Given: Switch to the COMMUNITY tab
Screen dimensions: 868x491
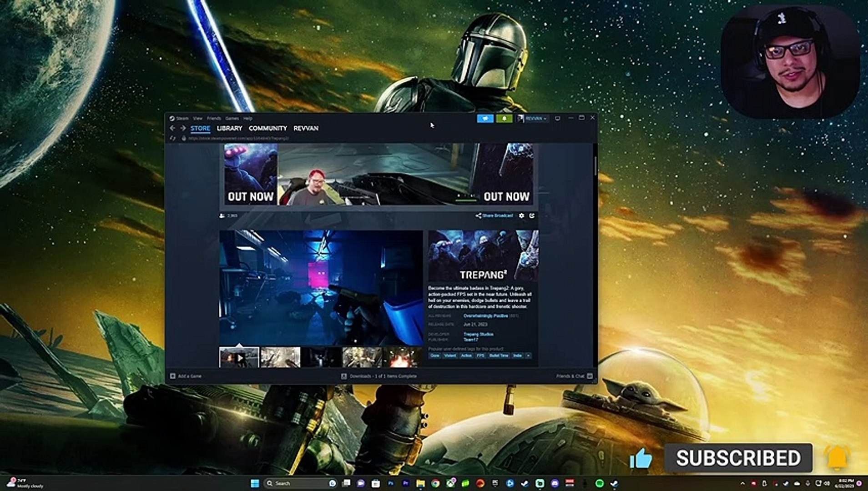Looking at the screenshot, I should coord(267,128).
